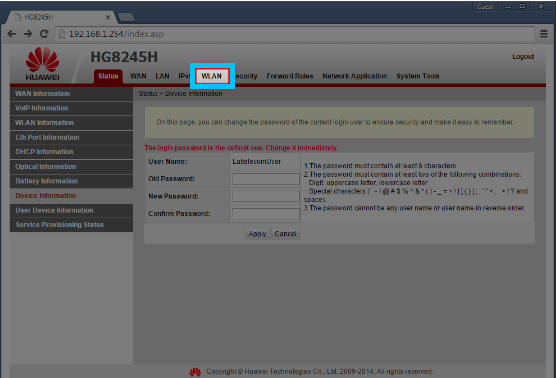This screenshot has height=378, width=556.
Task: Click the HG8245H model title
Action: click(124, 57)
